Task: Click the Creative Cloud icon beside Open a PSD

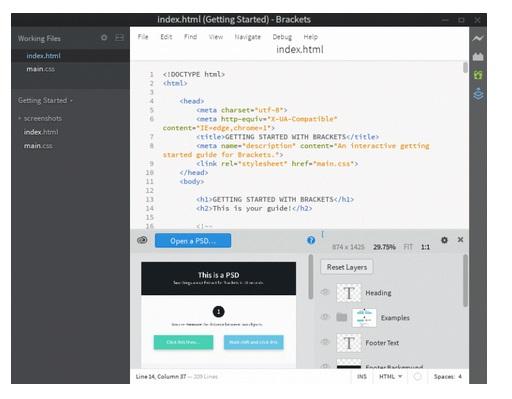Action: pos(142,240)
